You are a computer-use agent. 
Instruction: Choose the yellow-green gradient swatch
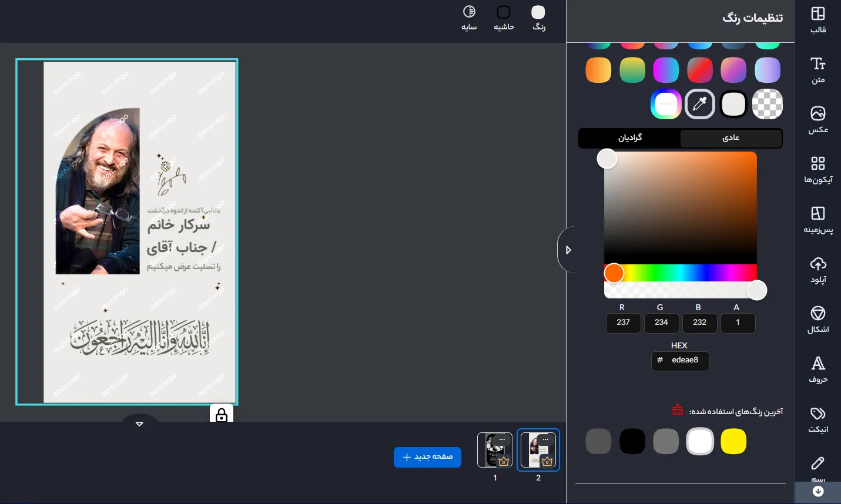coord(632,70)
